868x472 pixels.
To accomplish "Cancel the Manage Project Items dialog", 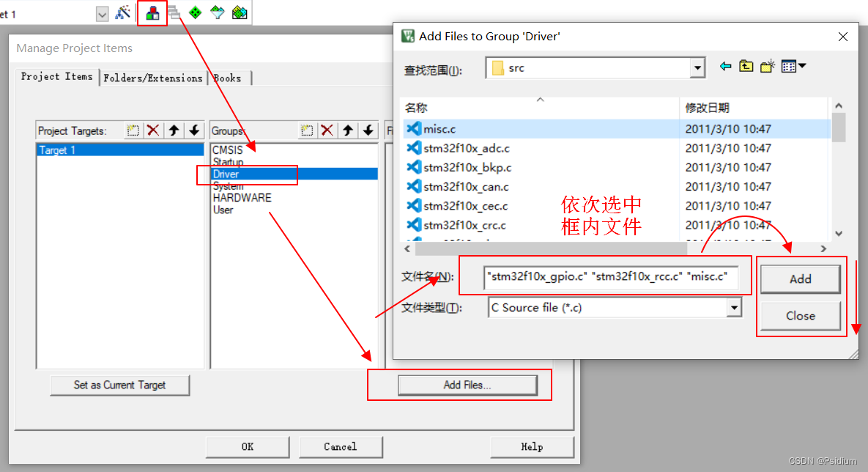I will [x=341, y=447].
